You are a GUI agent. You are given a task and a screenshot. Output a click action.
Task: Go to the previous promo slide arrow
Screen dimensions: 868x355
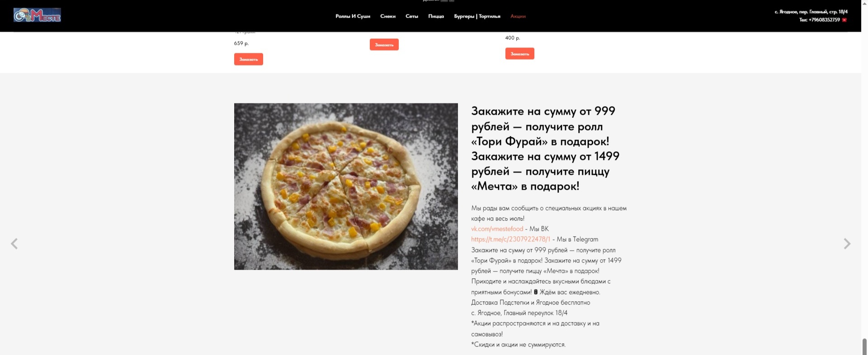click(x=14, y=244)
